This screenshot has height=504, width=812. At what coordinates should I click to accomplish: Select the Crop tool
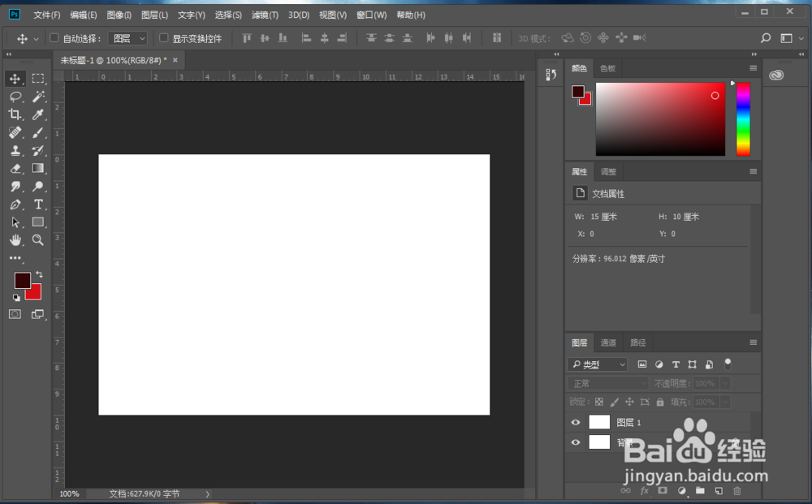coord(15,114)
